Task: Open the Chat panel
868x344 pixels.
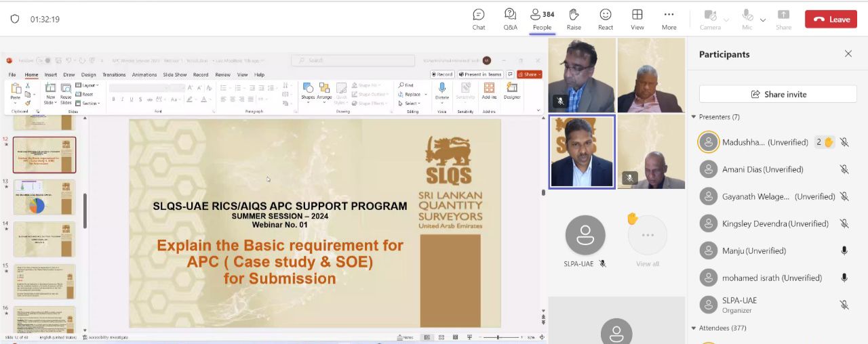Action: [x=479, y=19]
